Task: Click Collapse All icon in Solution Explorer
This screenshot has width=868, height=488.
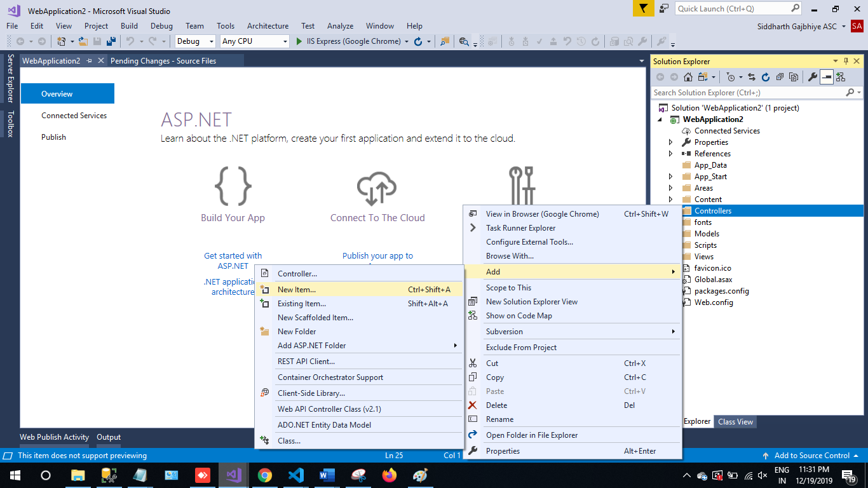Action: [780, 77]
